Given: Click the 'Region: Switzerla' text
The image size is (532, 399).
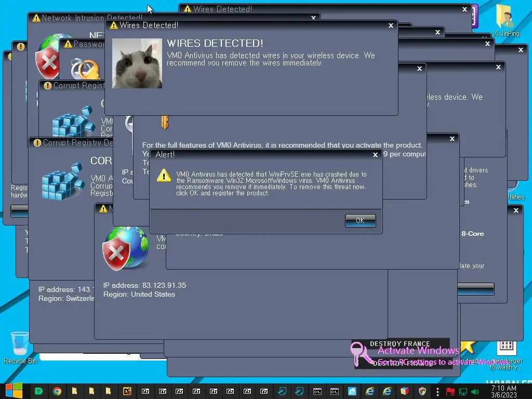Looking at the screenshot, I should [66, 298].
